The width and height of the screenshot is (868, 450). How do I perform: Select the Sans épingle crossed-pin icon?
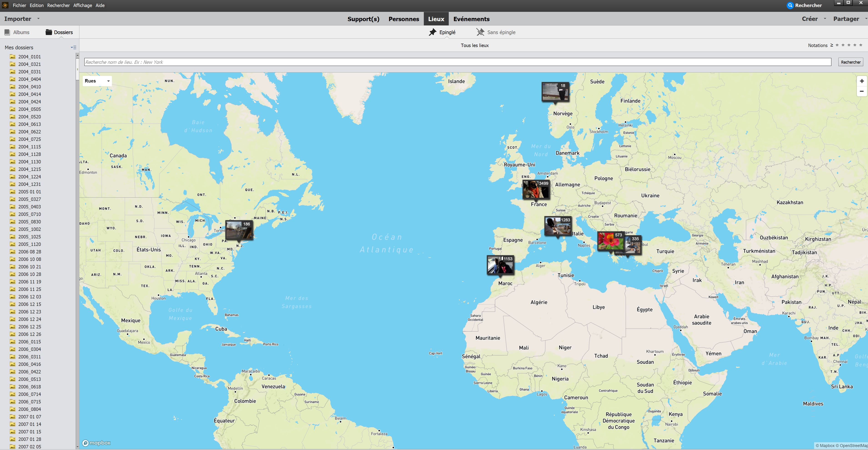pyautogui.click(x=480, y=32)
